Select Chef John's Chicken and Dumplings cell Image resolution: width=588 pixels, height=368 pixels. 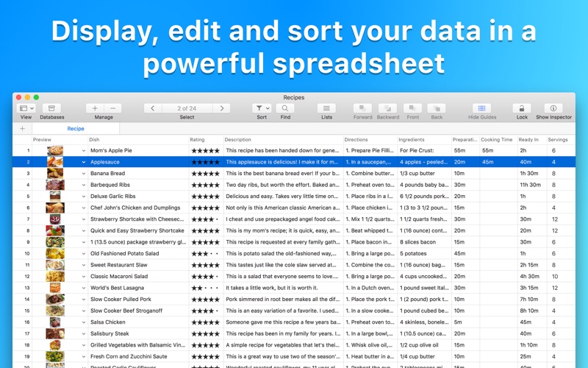coord(138,208)
